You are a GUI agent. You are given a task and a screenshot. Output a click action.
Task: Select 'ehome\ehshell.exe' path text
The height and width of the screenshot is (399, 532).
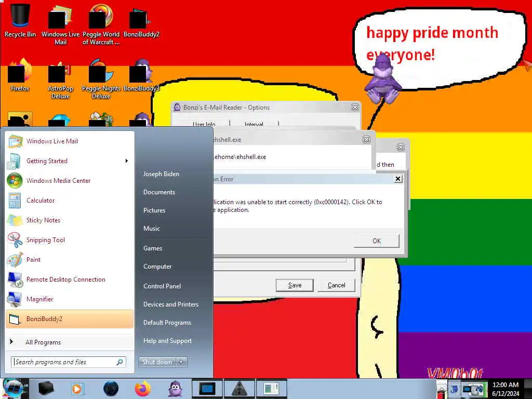240,157
